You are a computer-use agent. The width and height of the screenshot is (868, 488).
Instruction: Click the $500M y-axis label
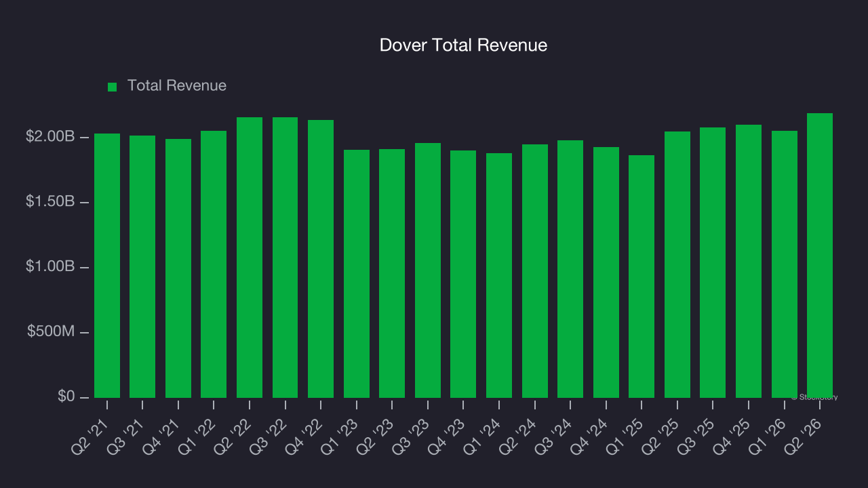click(51, 331)
